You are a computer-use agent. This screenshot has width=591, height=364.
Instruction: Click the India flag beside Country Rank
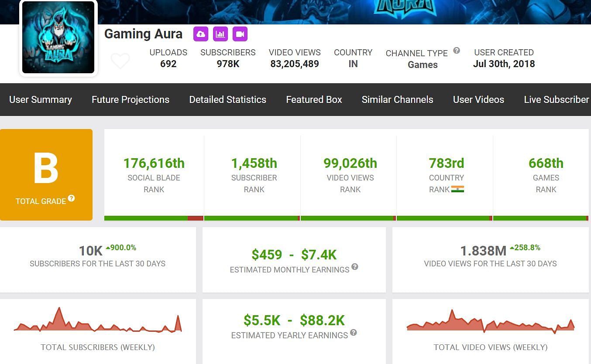pyautogui.click(x=457, y=189)
